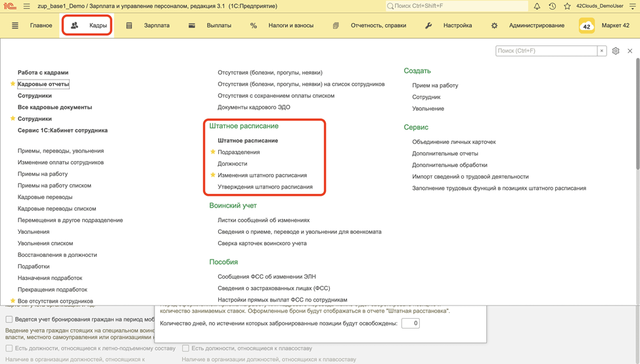
Task: Check Есть должности, относящиеся к плавсоставу
Action: pyautogui.click(x=185, y=348)
